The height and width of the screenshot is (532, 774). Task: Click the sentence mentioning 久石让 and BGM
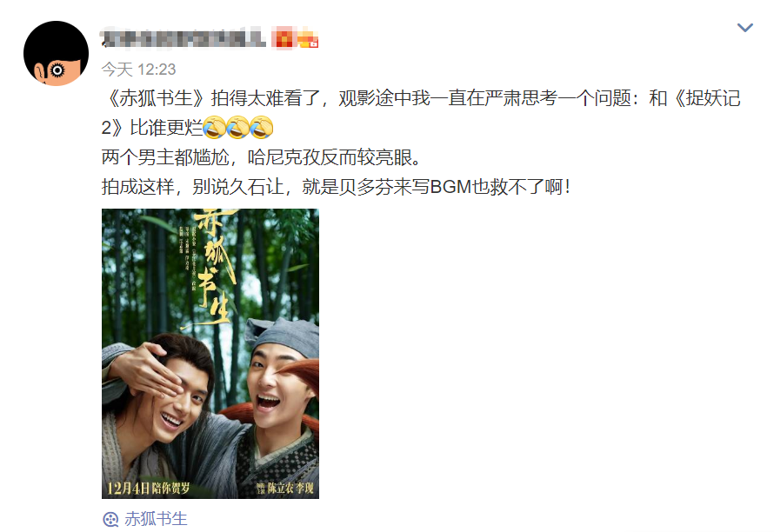tap(337, 187)
